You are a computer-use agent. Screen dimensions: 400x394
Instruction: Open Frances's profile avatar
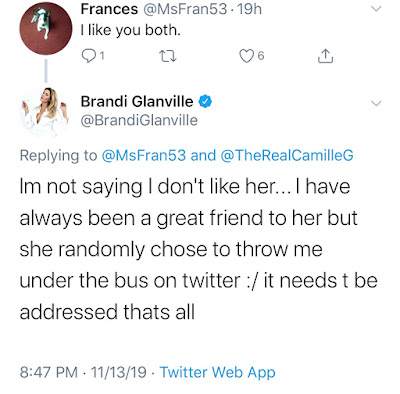click(46, 28)
